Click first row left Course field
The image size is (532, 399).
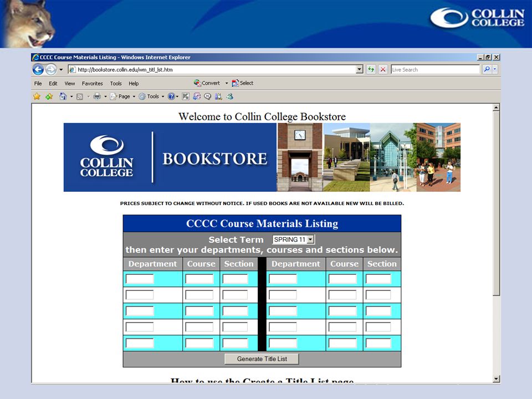pyautogui.click(x=199, y=279)
